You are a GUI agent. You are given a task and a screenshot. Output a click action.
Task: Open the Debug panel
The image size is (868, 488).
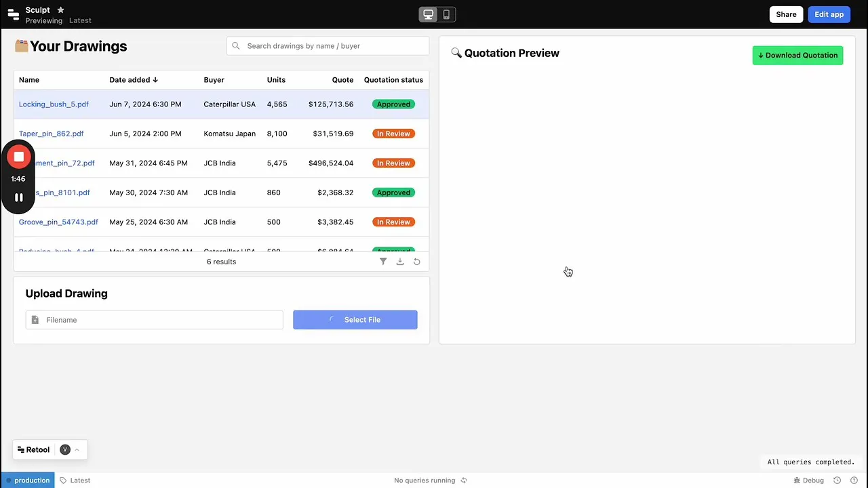coord(808,481)
